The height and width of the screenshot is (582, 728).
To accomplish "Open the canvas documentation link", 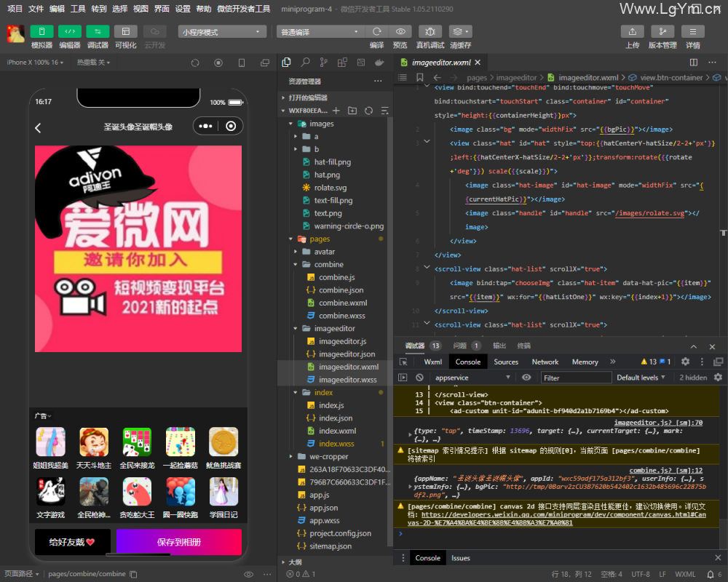I will 556,519.
